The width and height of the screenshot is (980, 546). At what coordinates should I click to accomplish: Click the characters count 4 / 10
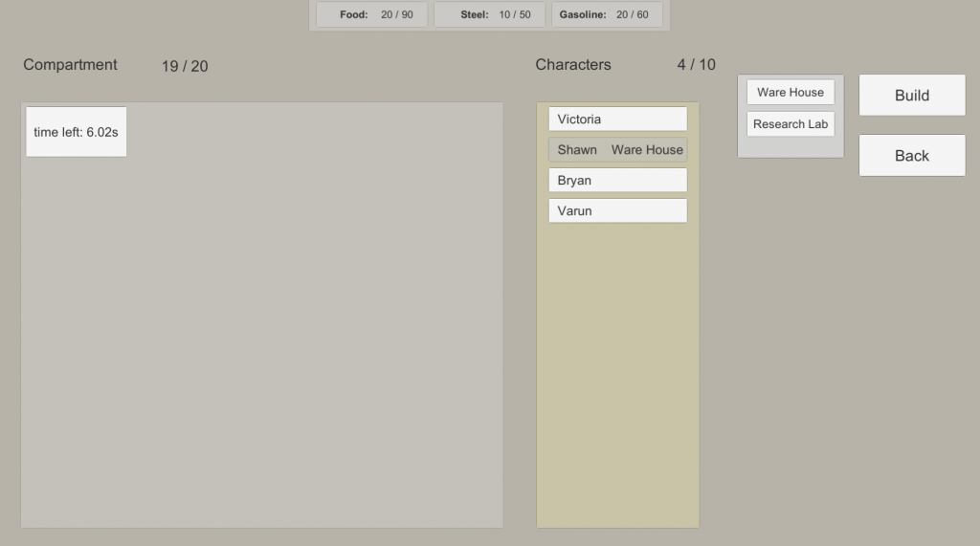(x=697, y=64)
